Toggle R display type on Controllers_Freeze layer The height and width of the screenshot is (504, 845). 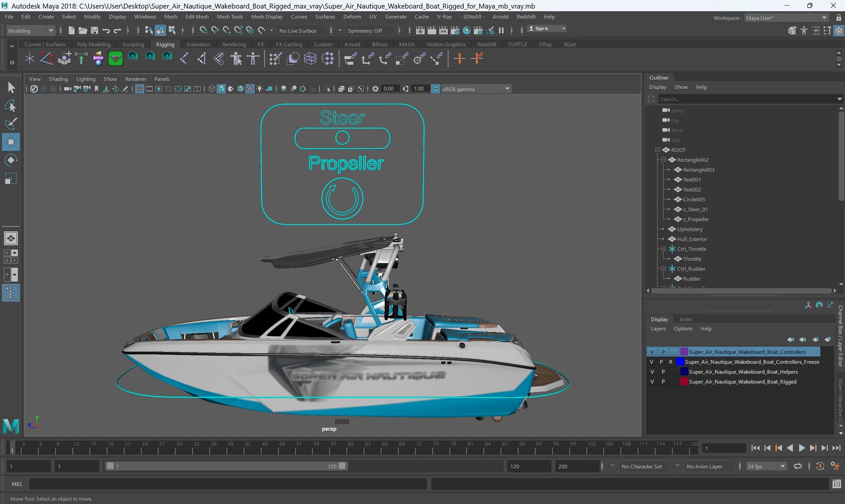[x=671, y=362]
